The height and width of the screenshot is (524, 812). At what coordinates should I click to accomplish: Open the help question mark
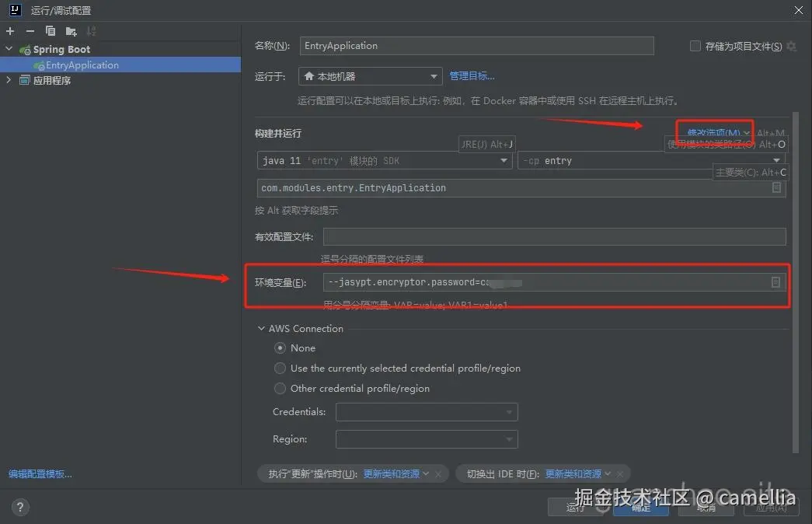coord(20,507)
